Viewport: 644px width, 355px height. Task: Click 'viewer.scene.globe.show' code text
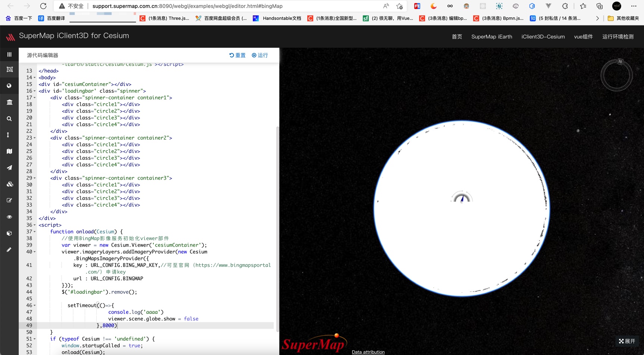[x=142, y=319]
